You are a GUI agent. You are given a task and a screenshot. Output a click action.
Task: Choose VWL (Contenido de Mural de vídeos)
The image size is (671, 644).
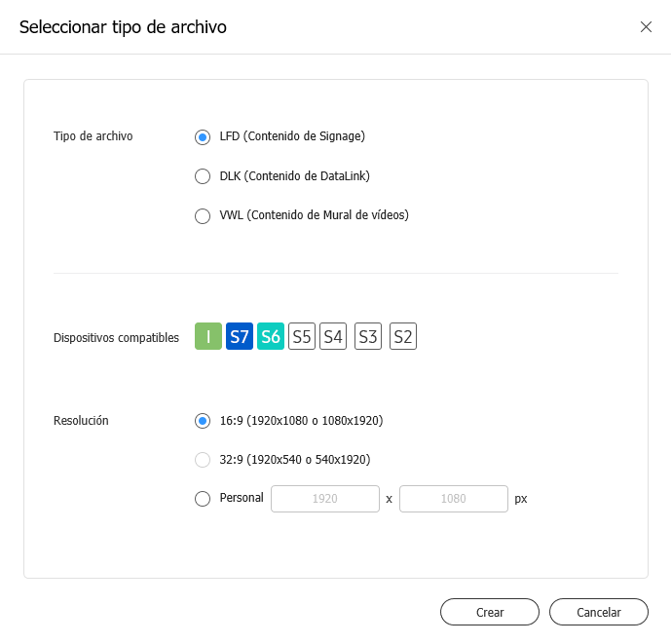203,216
